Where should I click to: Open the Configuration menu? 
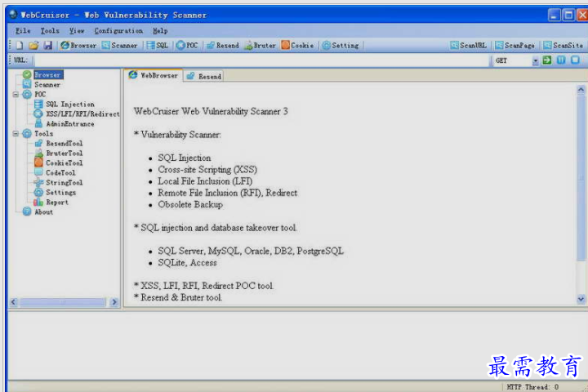(x=118, y=31)
